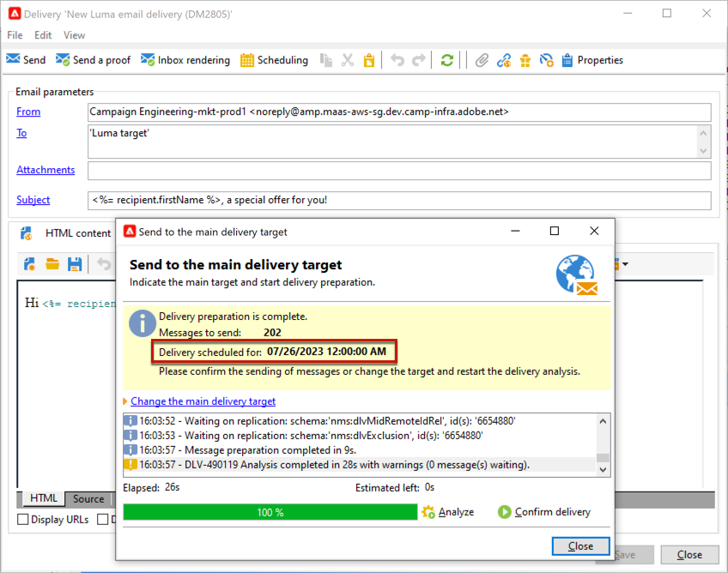
Task: Open delivery Properties
Action: [592, 60]
